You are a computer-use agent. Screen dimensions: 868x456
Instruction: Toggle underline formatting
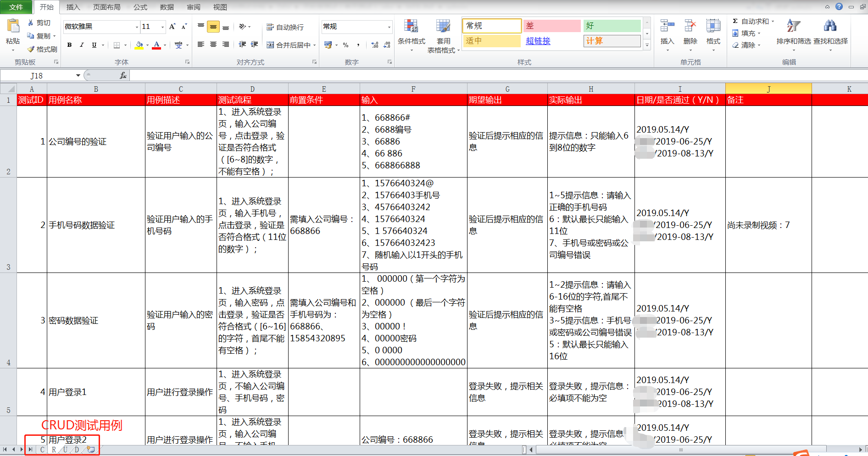(x=94, y=45)
